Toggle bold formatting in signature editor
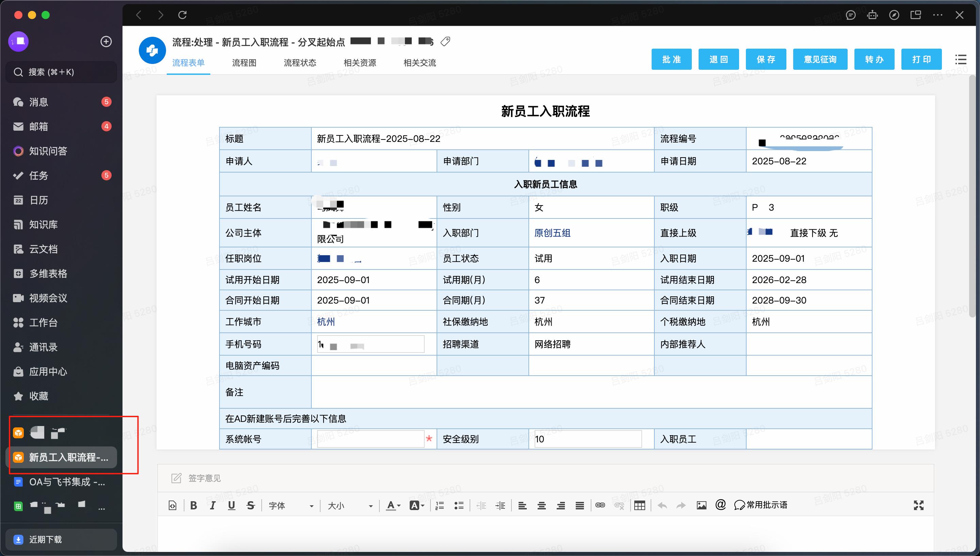The height and width of the screenshot is (556, 980). [x=194, y=505]
